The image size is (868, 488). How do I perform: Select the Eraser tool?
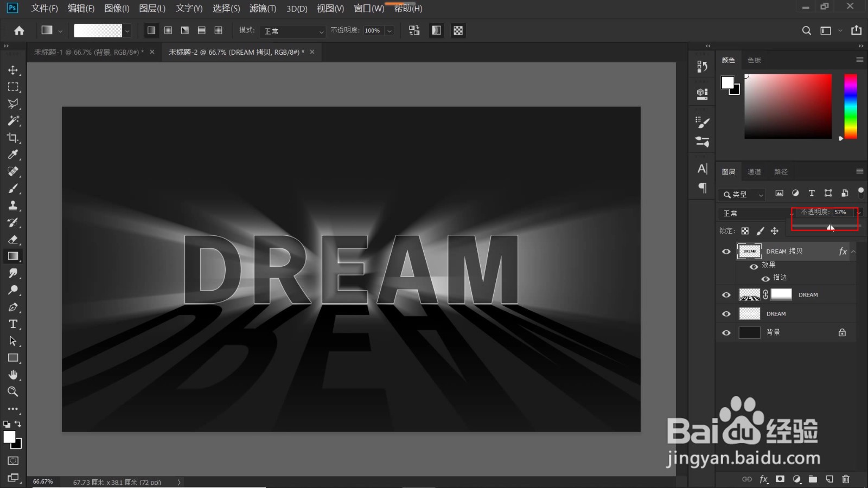point(13,239)
